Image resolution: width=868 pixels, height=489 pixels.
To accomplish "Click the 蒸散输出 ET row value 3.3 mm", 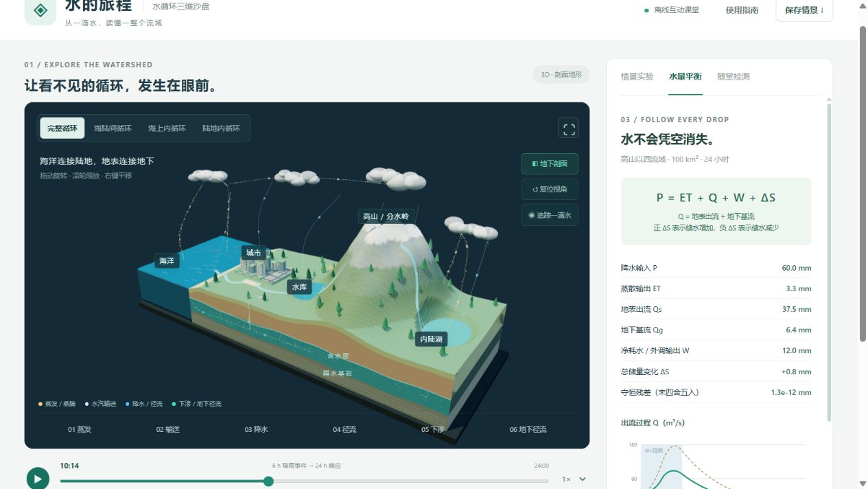I will [799, 288].
